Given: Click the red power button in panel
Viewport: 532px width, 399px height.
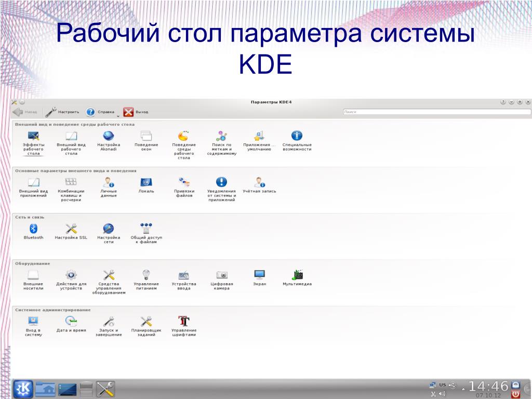Looking at the screenshot, I should [x=515, y=394].
